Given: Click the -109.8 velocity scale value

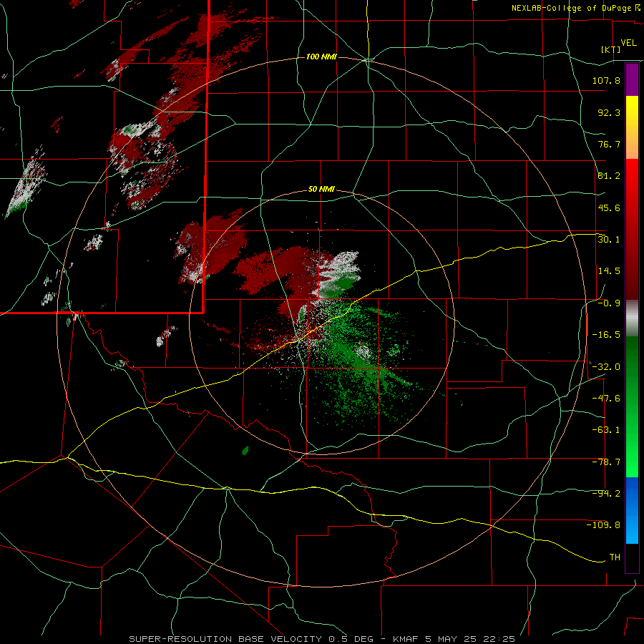Looking at the screenshot, I should tap(603, 525).
